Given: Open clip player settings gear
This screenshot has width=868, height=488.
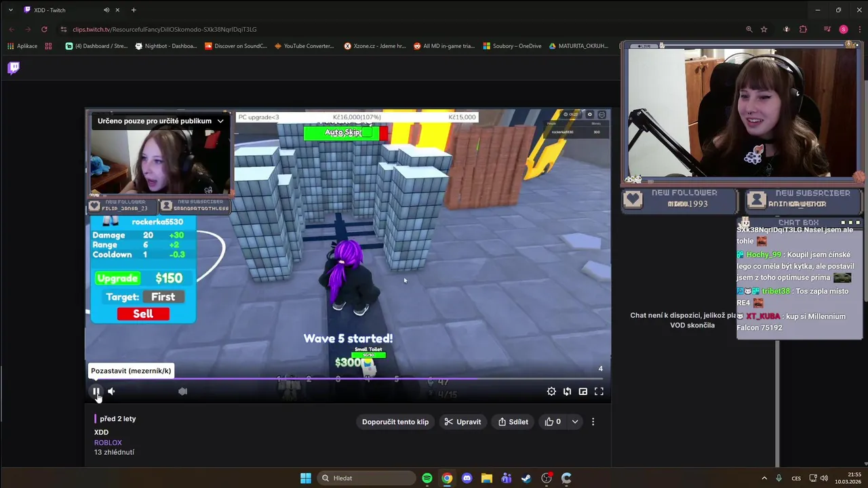Looking at the screenshot, I should point(551,391).
